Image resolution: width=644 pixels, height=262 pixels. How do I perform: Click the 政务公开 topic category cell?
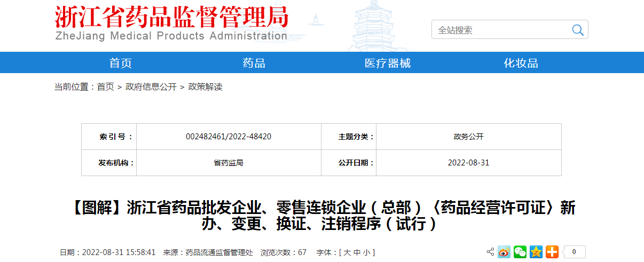coord(468,137)
